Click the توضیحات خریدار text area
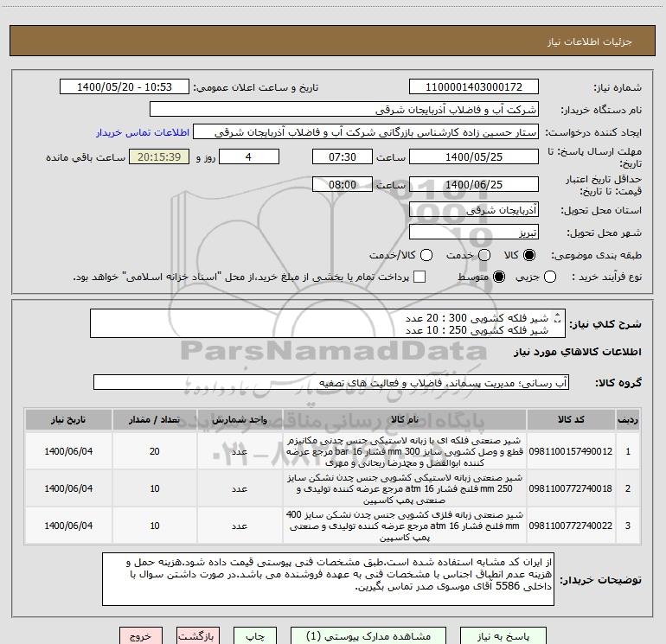 [x=328, y=579]
